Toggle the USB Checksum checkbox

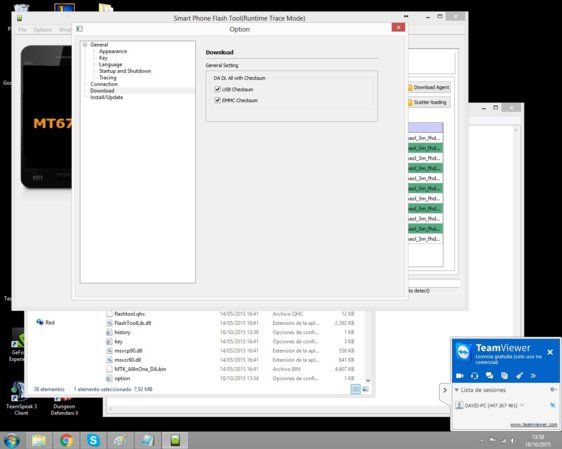click(x=217, y=89)
